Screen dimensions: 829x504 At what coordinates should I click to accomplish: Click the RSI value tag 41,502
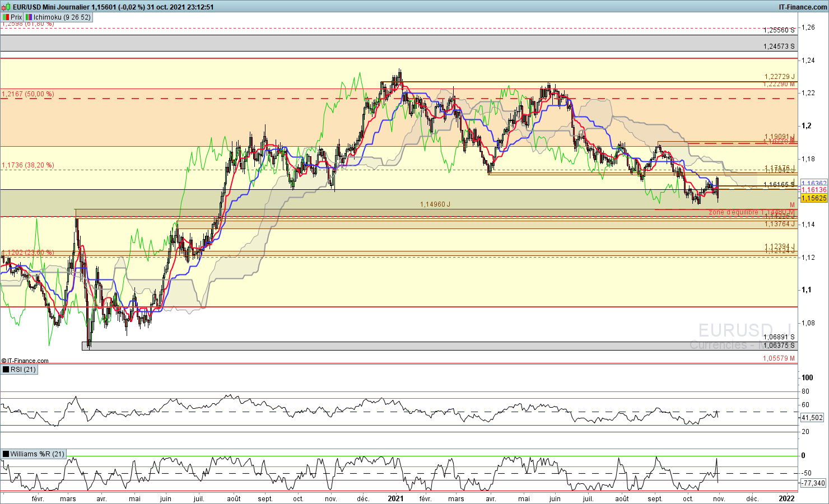[813, 418]
